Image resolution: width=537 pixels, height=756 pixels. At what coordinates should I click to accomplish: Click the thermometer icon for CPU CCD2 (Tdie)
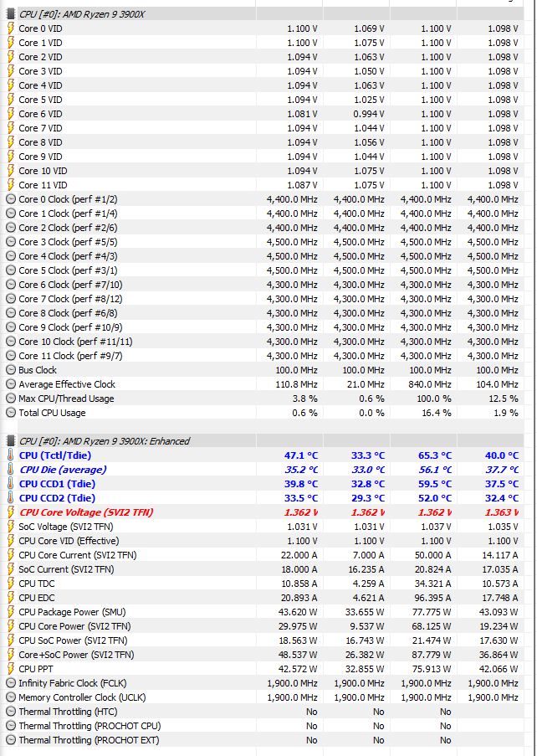click(11, 497)
